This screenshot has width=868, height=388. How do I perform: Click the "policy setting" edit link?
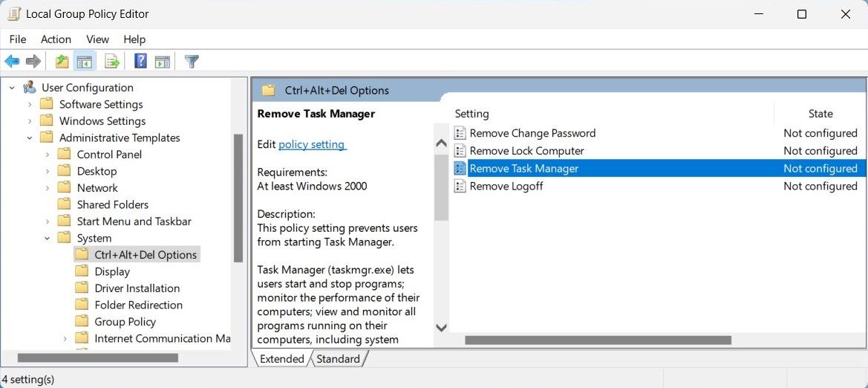pyautogui.click(x=312, y=145)
